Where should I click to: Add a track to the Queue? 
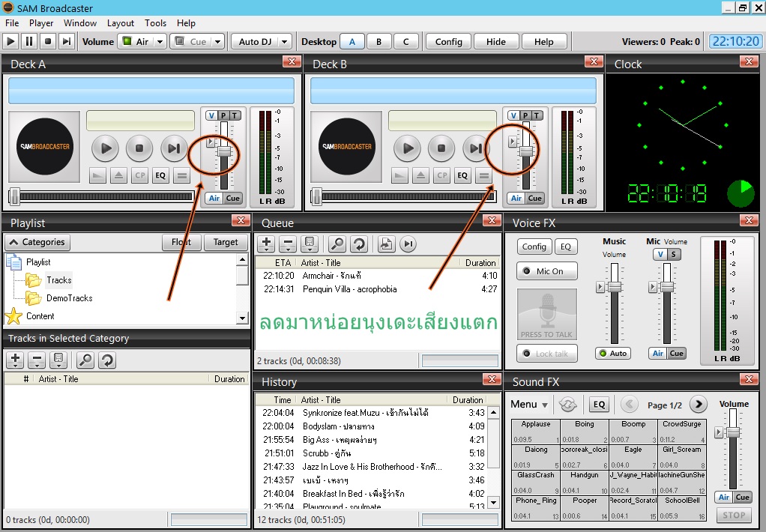(x=266, y=244)
